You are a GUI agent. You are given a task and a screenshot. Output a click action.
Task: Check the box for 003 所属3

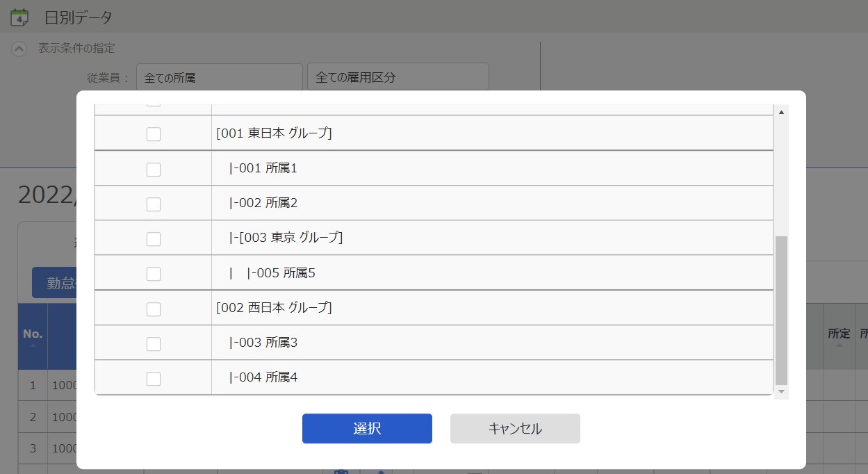154,343
